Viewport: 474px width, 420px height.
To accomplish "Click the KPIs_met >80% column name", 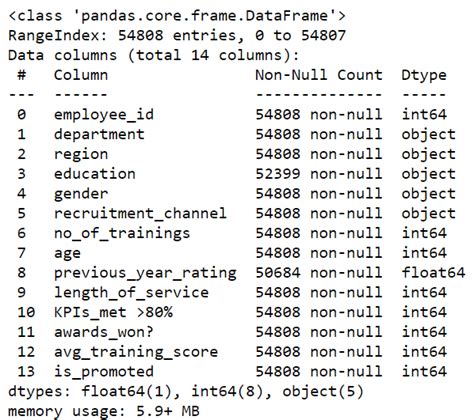I will tap(113, 313).
